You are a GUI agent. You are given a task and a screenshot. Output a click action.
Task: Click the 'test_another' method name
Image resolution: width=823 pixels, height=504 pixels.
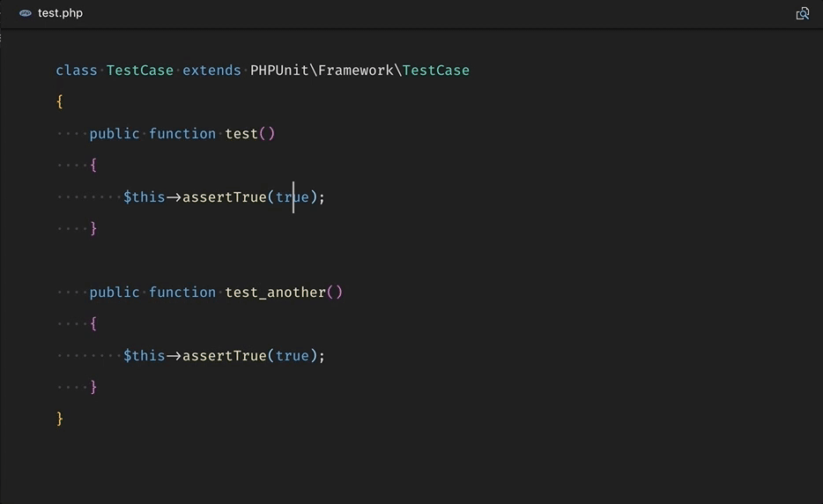tap(276, 293)
